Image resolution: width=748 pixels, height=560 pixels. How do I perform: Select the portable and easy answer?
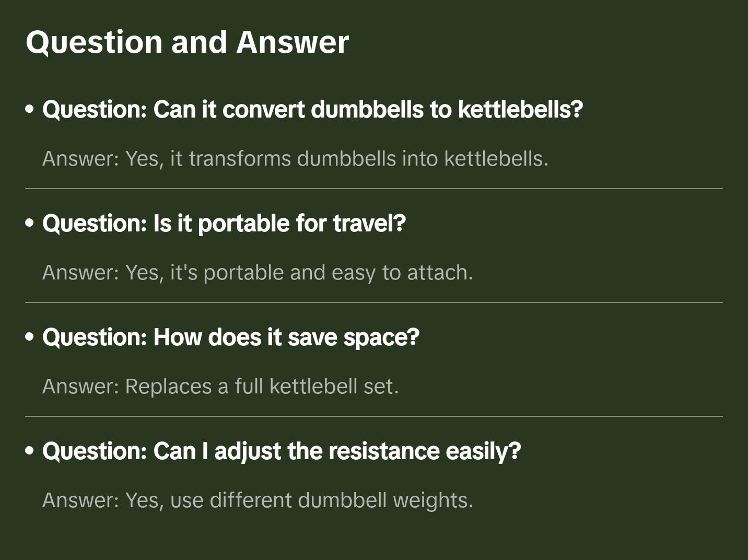pyautogui.click(x=258, y=272)
